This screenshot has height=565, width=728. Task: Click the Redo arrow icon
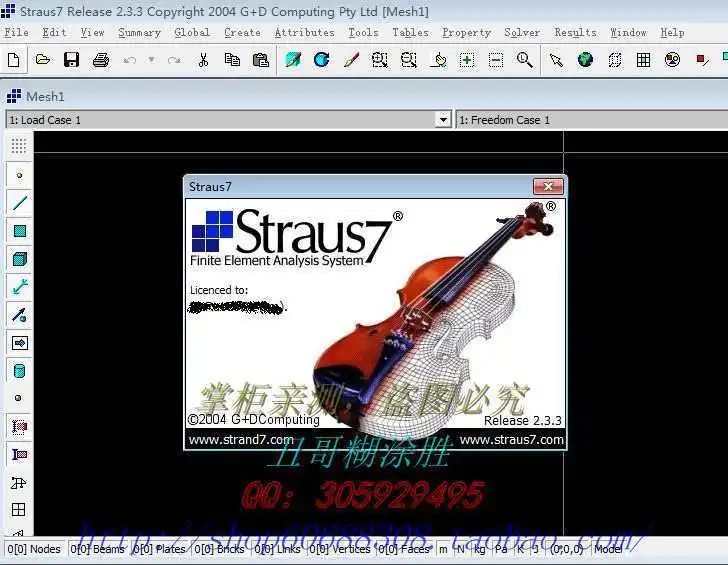pos(174,60)
